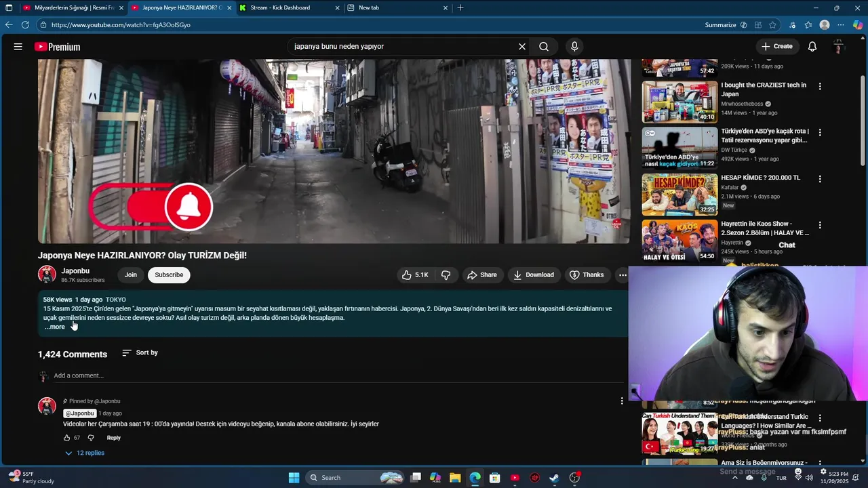The height and width of the screenshot is (488, 868).
Task: Click the Windows taskbar Search box
Action: click(x=355, y=478)
